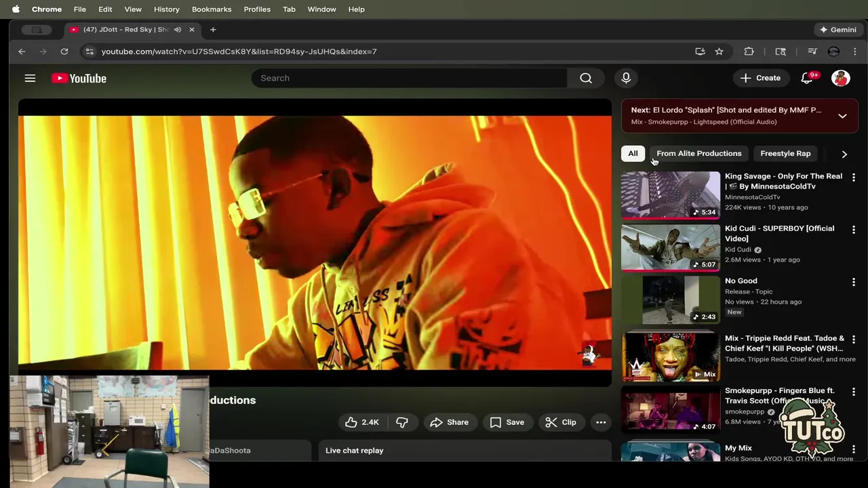Open the MinnesotaColdTv channel link
Image resolution: width=868 pixels, height=488 pixels.
pyautogui.click(x=753, y=197)
